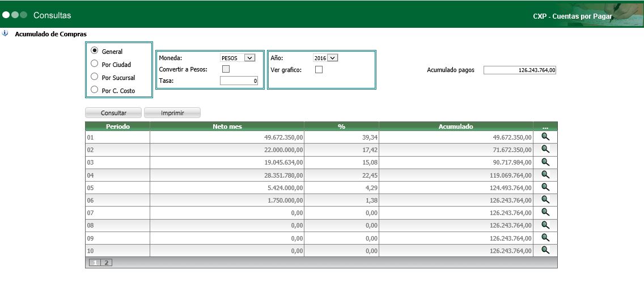The height and width of the screenshot is (286, 644).
Task: Click the info icon beside Acumulado de Compras
Action: click(5, 33)
